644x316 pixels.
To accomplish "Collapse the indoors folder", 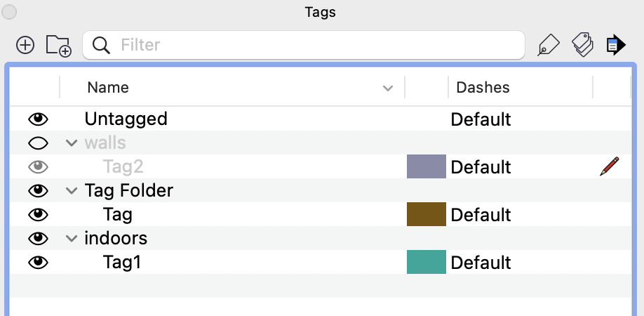I will click(71, 238).
